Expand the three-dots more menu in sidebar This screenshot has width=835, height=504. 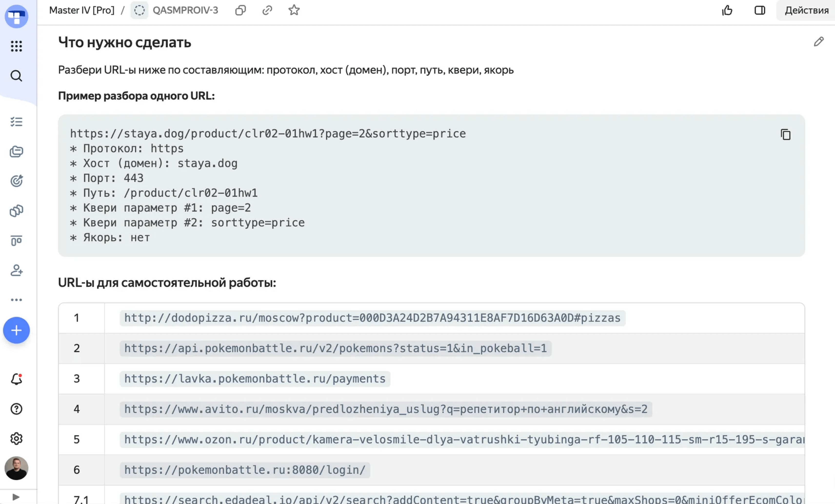[x=16, y=300]
